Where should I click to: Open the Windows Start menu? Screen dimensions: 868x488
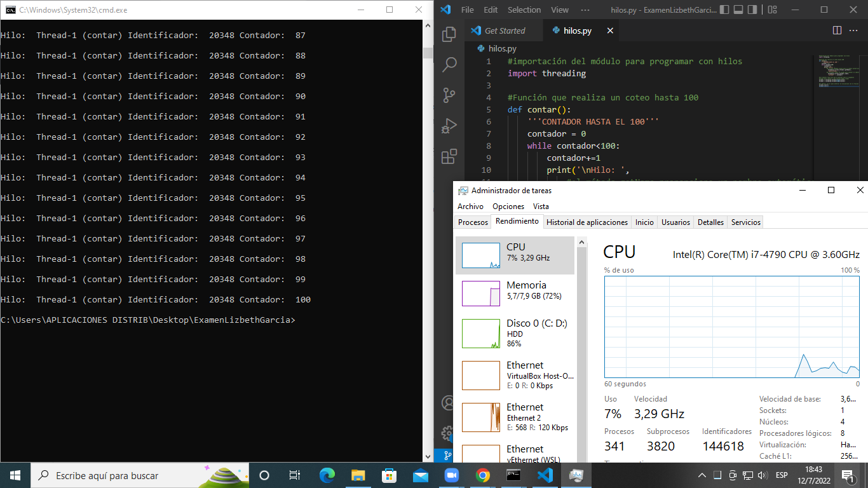(15, 475)
